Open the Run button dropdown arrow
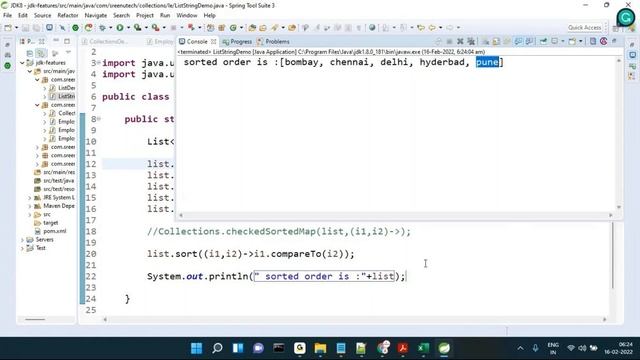 (x=128, y=27)
